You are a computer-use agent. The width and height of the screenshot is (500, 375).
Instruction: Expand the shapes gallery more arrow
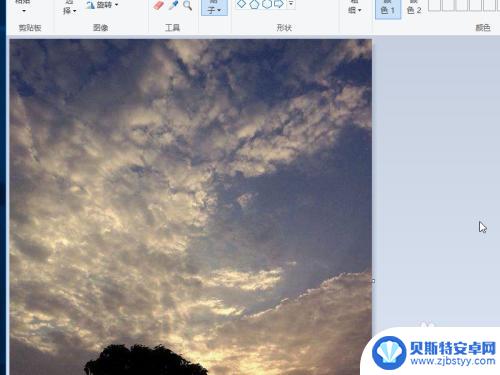point(291,4)
